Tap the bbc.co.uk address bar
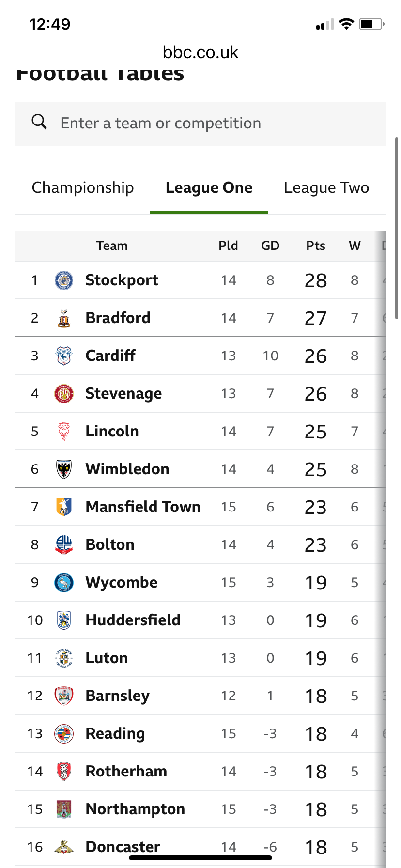Screen dimensions: 401x868 tap(200, 52)
